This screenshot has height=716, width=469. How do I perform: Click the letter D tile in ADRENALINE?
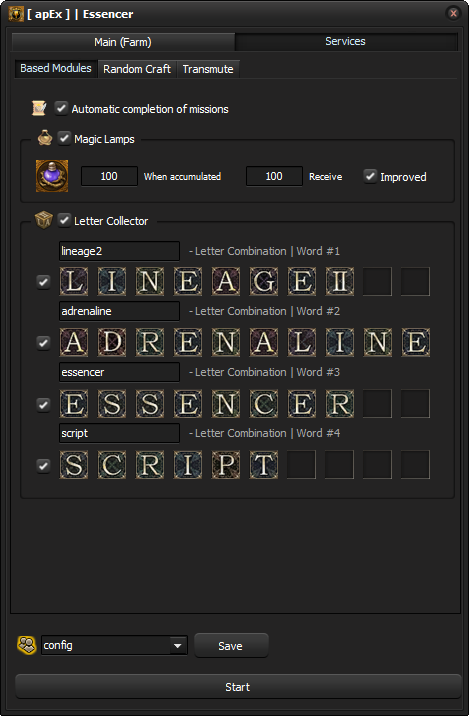click(112, 342)
